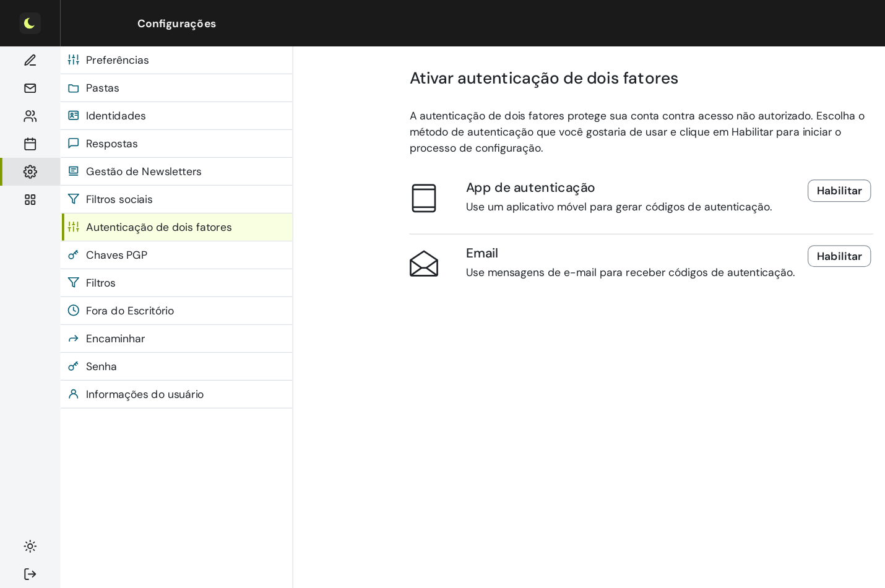This screenshot has height=588, width=885.
Task: Click the App de autenticação heading
Action: tap(530, 188)
